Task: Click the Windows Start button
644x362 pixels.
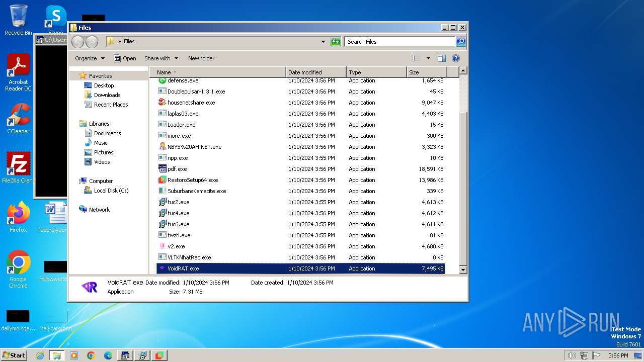Action: pyautogui.click(x=14, y=355)
